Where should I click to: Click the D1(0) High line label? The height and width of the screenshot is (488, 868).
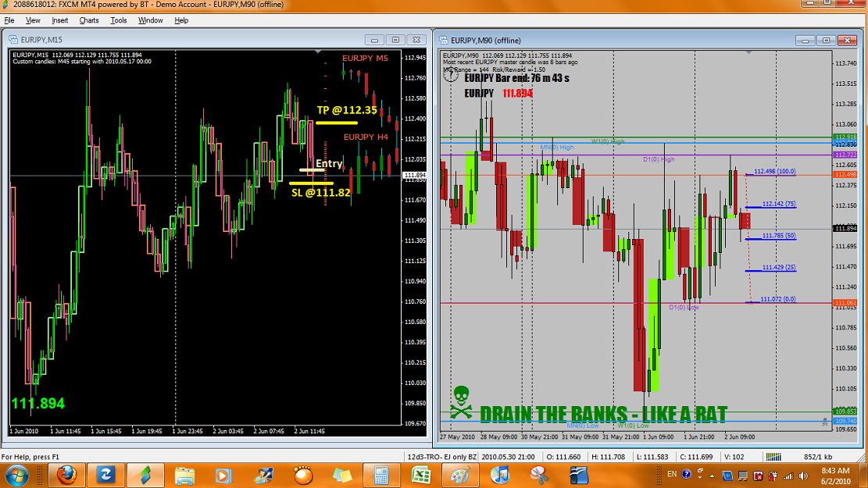pos(659,159)
